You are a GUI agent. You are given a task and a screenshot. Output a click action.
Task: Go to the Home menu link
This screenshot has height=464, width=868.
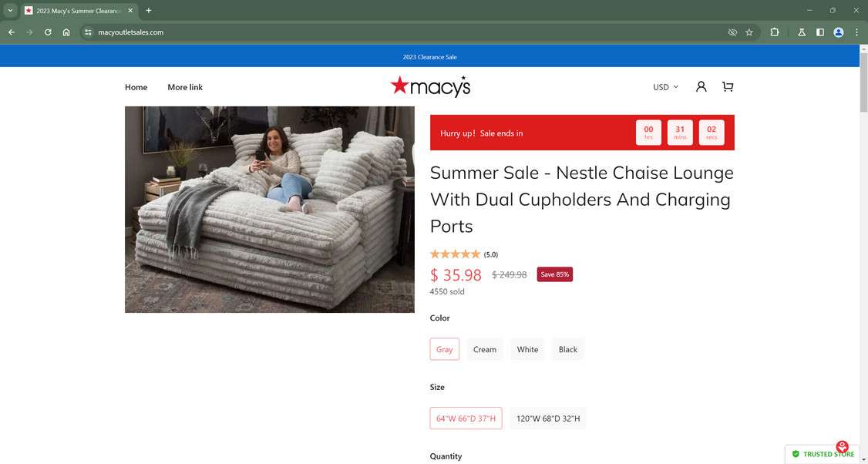136,87
